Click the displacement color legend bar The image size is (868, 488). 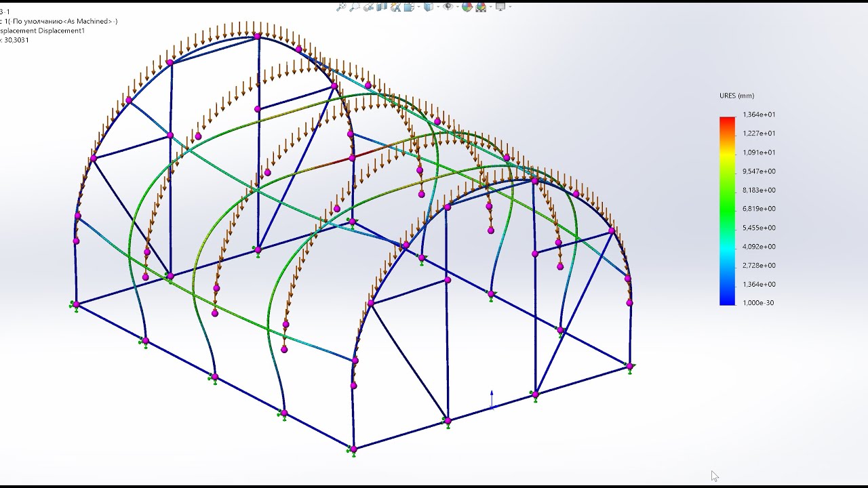point(727,211)
